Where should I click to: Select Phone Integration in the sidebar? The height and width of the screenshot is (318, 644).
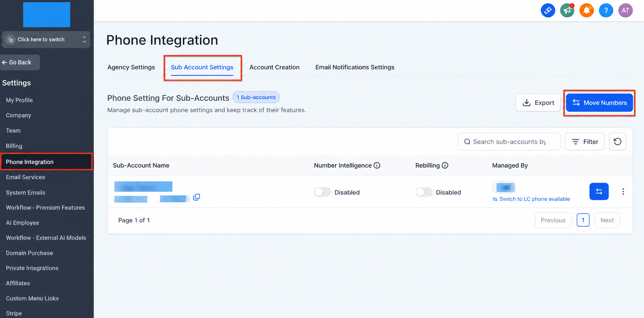click(46, 162)
